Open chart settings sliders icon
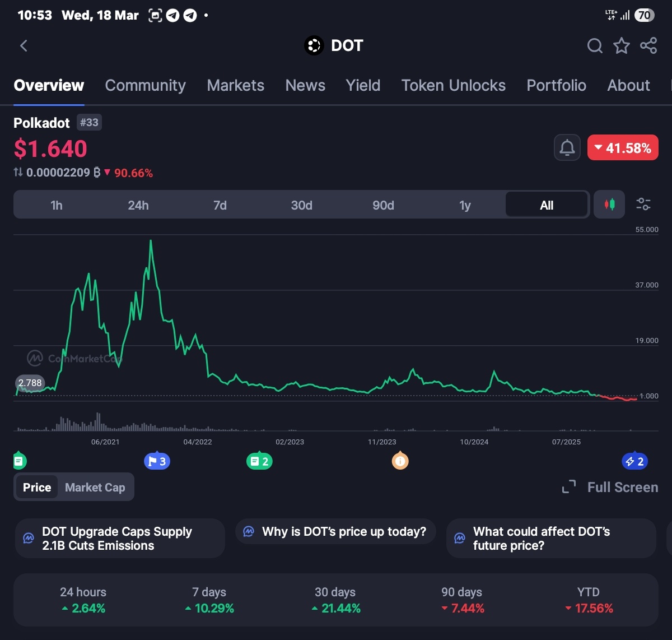The image size is (672, 640). coord(643,205)
